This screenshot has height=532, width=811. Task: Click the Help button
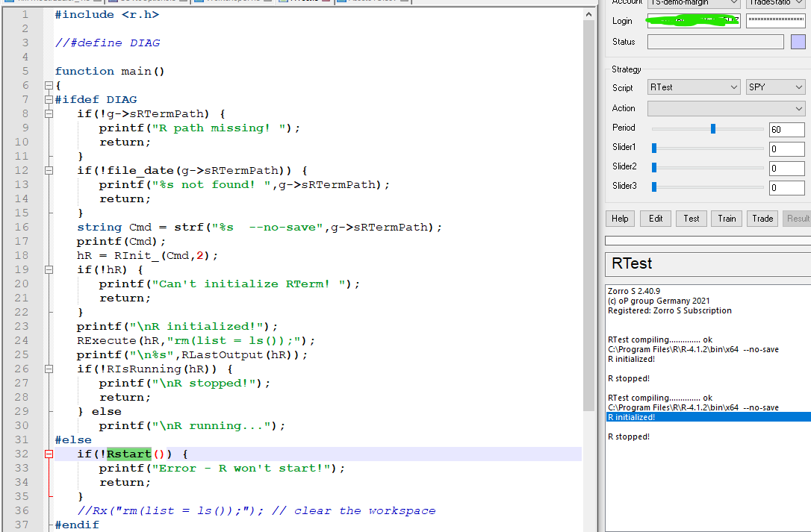coord(620,219)
